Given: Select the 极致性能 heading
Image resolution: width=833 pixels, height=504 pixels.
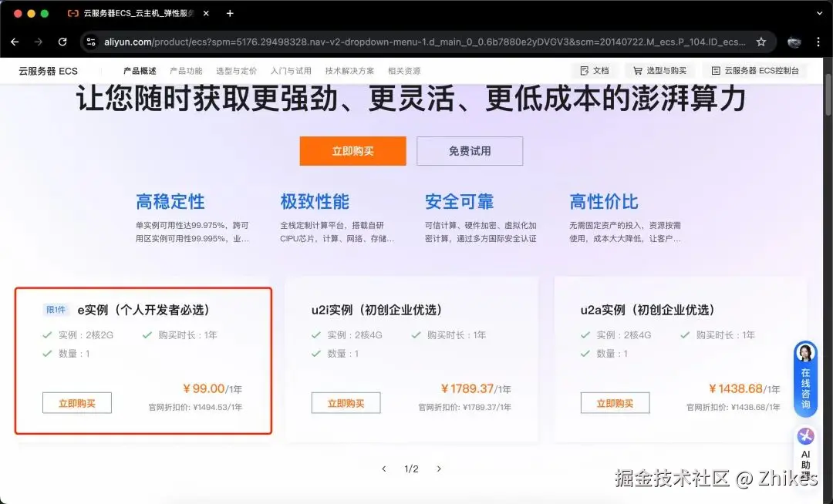Looking at the screenshot, I should (x=315, y=202).
